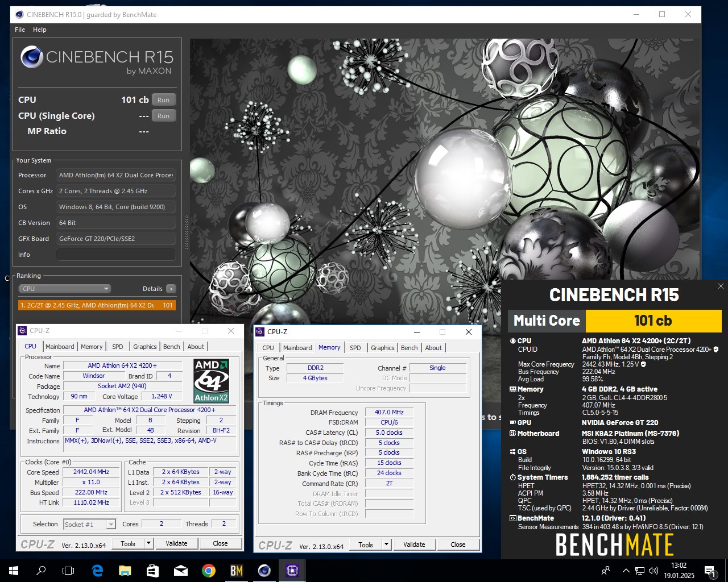Open Bench tab in left CPU-Z
This screenshot has width=728, height=582.
(x=171, y=347)
